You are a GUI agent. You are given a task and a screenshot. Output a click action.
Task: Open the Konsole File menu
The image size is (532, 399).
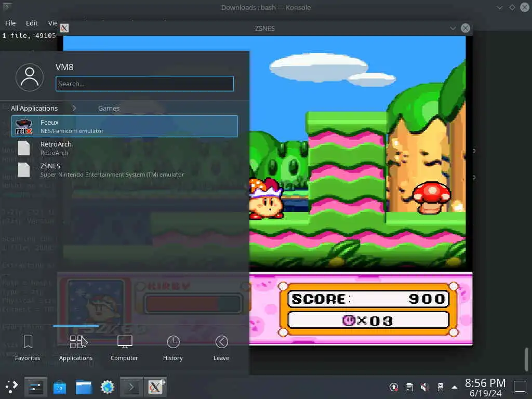tap(10, 23)
